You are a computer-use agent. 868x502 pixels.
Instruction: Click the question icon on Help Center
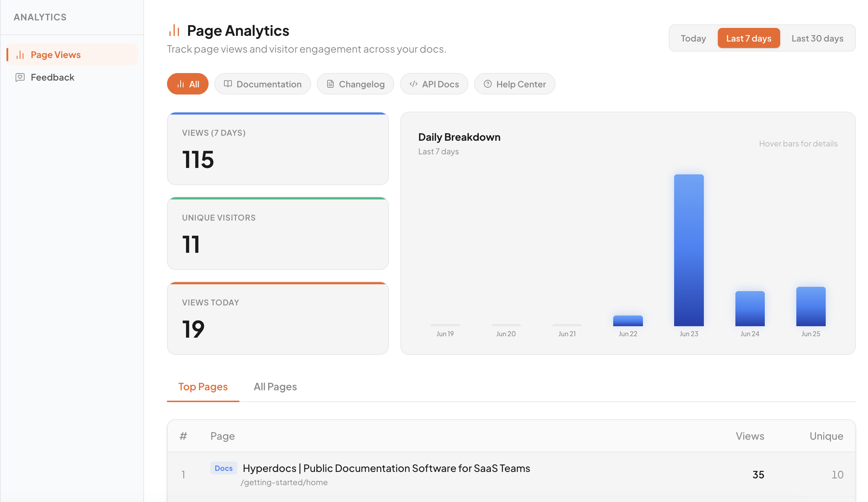488,84
